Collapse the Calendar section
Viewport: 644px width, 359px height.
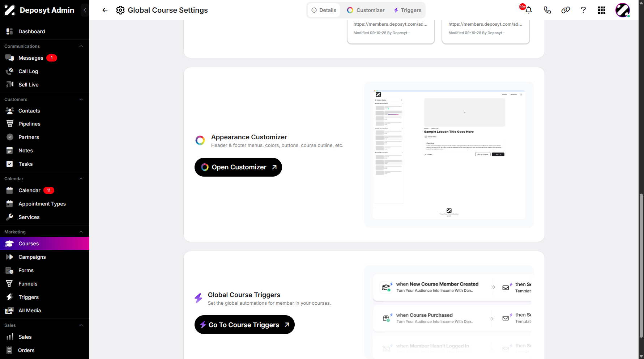81,179
